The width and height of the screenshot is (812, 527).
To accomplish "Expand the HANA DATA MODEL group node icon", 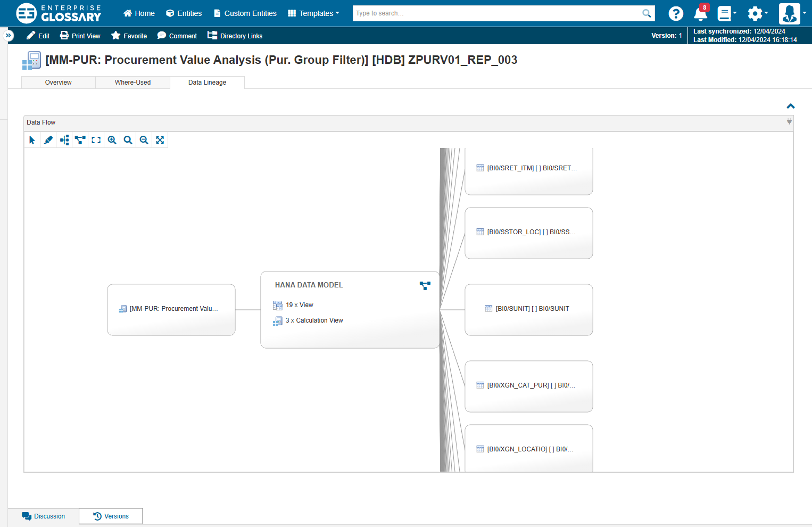I will 425,286.
